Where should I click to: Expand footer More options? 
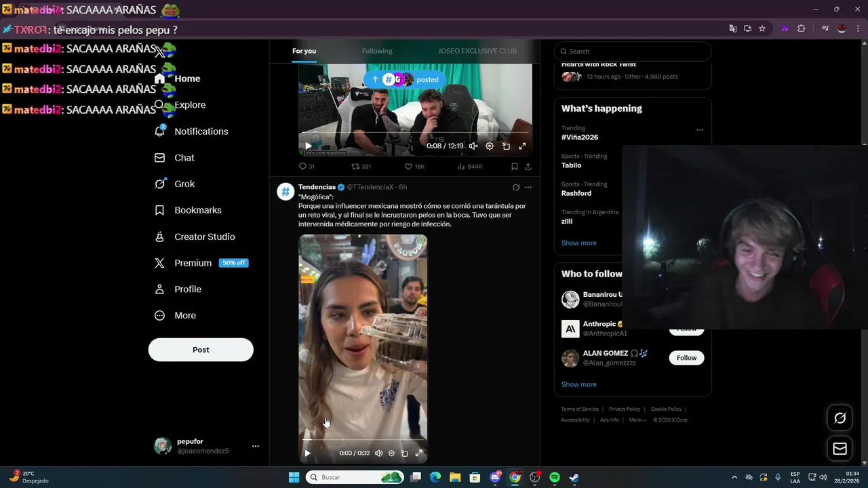(x=637, y=420)
